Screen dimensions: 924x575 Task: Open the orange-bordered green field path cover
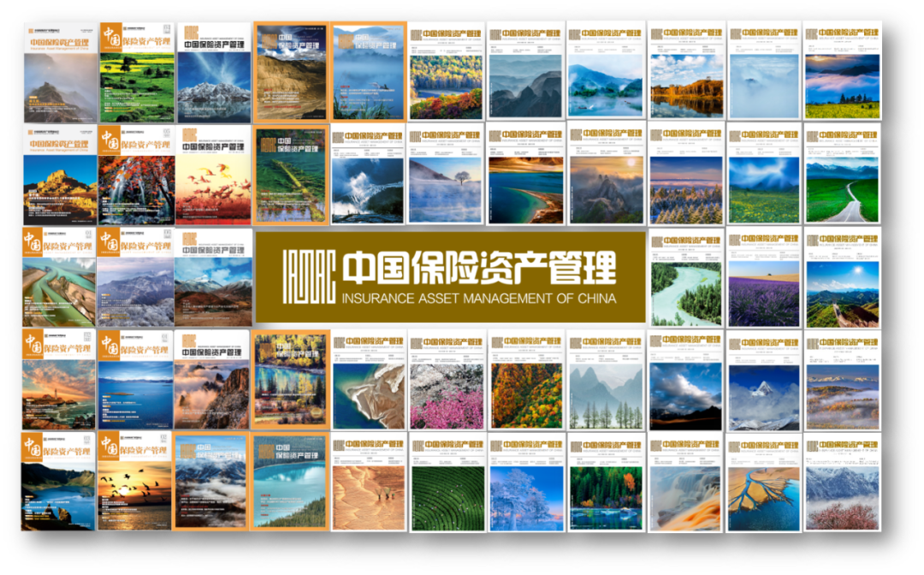pos(291,175)
